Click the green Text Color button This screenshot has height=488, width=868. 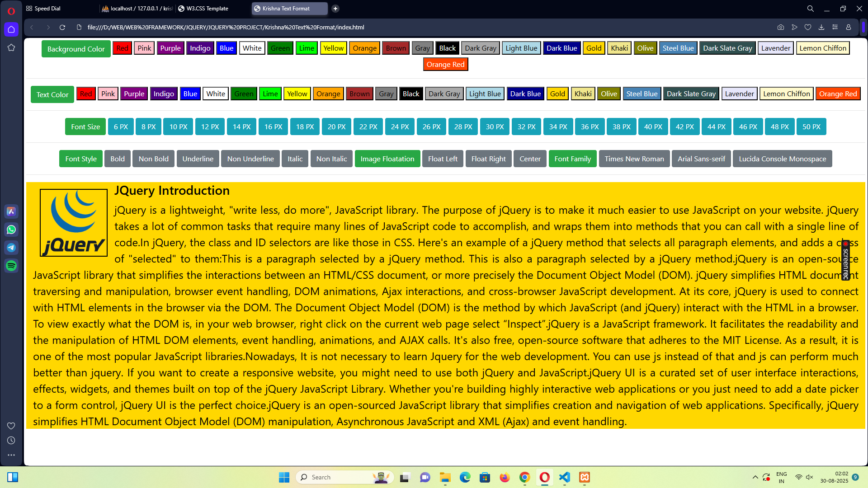(x=52, y=94)
